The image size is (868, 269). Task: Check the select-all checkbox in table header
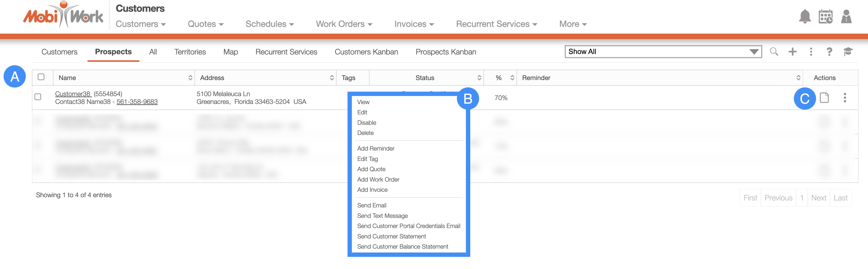(x=41, y=77)
